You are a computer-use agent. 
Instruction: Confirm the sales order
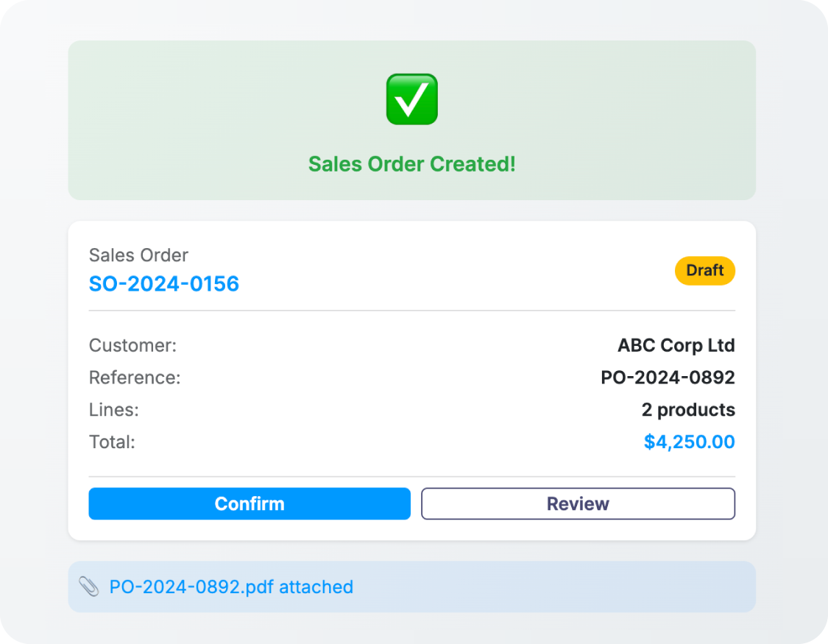click(x=250, y=504)
